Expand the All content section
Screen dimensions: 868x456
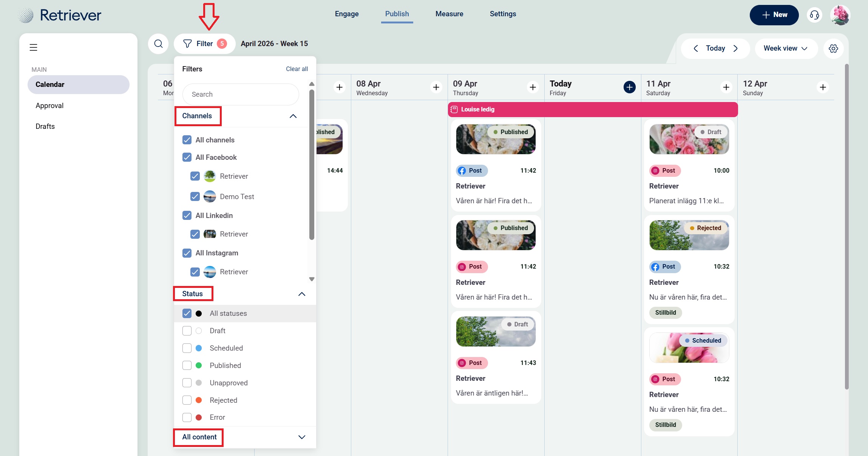(x=301, y=437)
